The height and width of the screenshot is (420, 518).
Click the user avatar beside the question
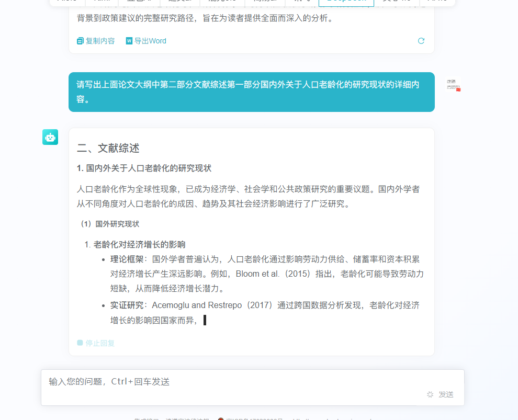click(453, 85)
